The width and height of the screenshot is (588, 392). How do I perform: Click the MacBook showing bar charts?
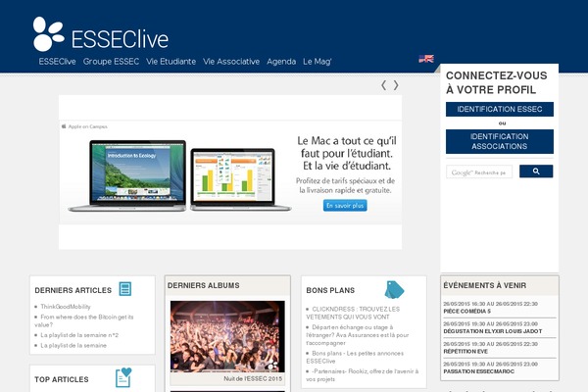click(240, 179)
